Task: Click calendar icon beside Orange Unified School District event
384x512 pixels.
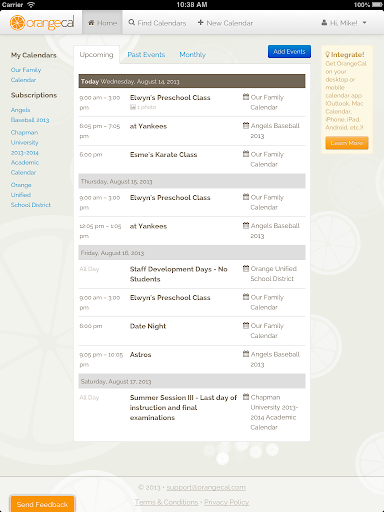Action: pos(246,268)
